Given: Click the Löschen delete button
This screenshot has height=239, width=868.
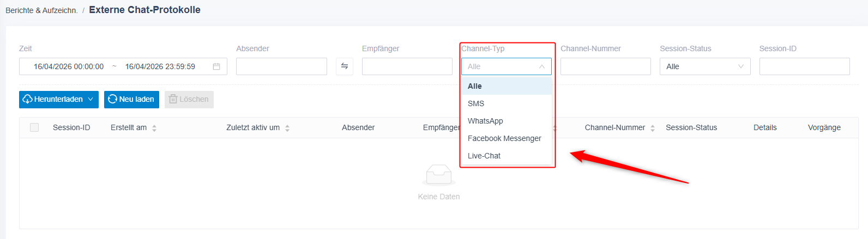Looking at the screenshot, I should click(189, 99).
